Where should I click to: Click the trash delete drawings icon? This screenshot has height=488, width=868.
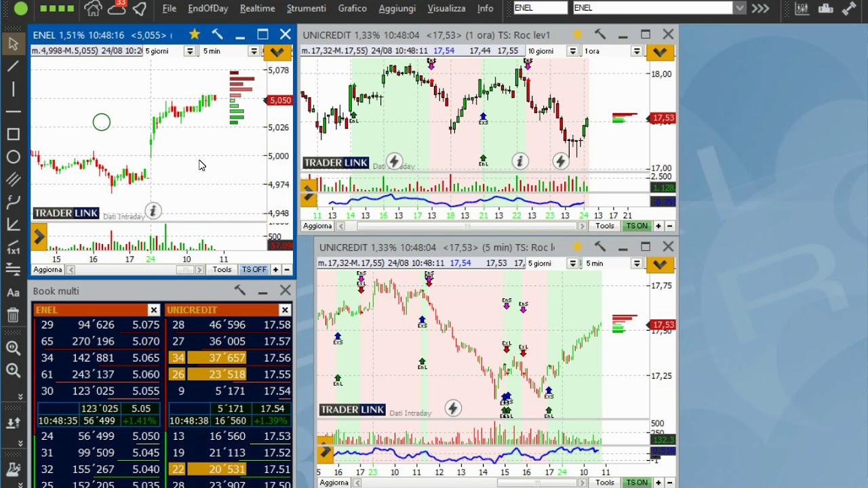[x=13, y=314]
